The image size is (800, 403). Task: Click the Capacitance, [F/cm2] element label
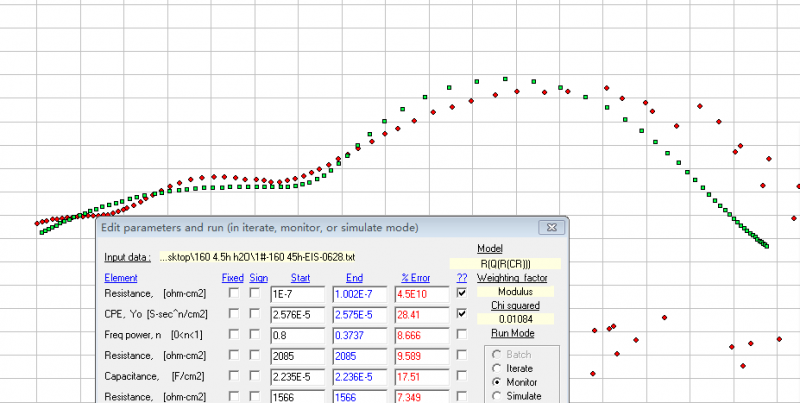[155, 376]
